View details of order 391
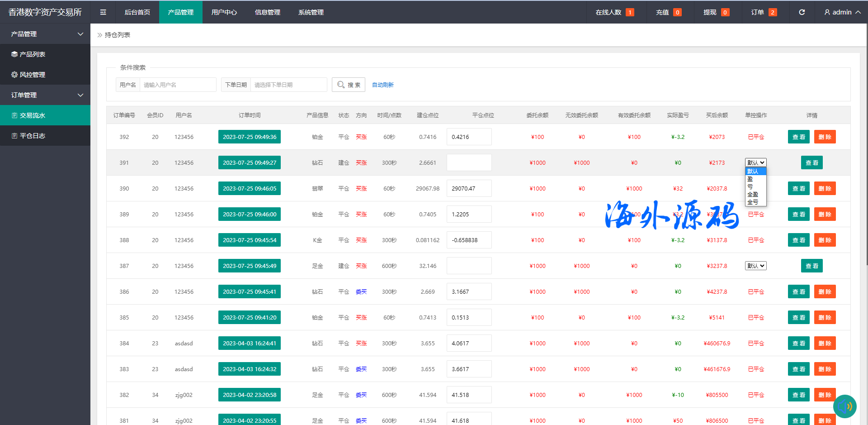Screen dimensions: 868x425 pos(811,162)
